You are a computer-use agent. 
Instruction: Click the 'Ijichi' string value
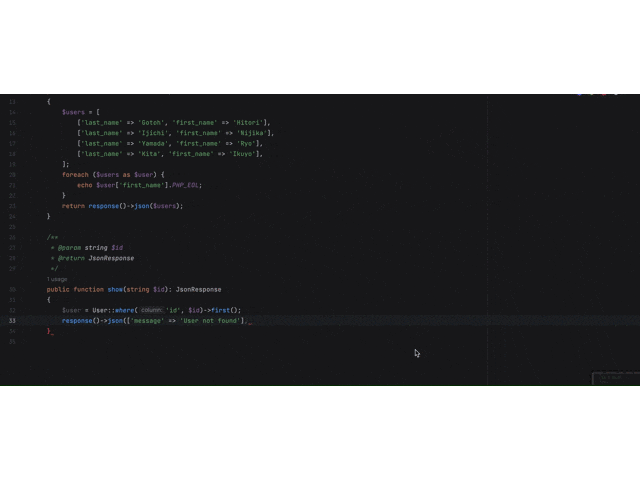point(153,133)
